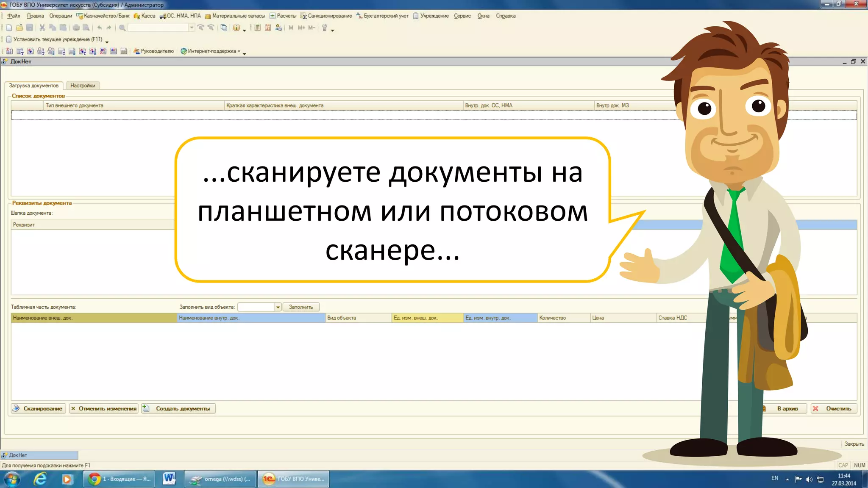
Task: Expand the search field dropdown arrow
Action: coord(192,28)
